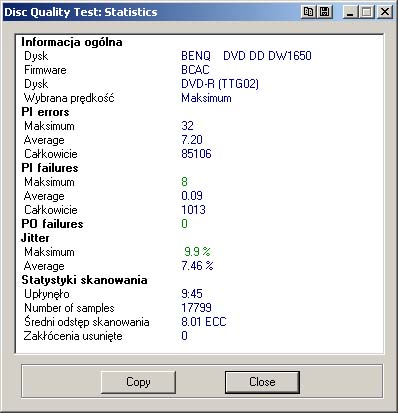This screenshot has height=413, width=398.
Task: Select the 'Informacja ogólna' heading
Action: coord(72,42)
